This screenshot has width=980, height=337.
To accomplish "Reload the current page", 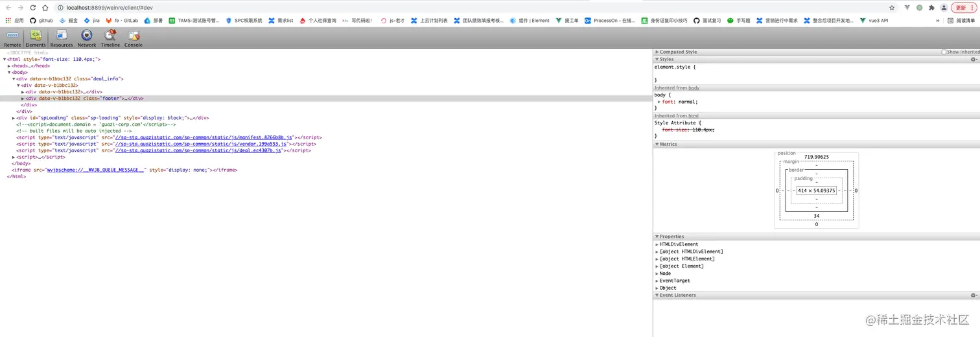I will 32,8.
